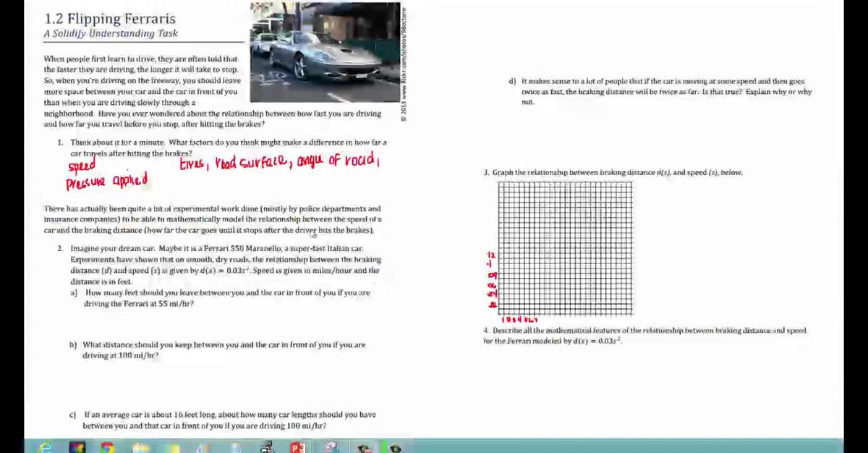This screenshot has width=868, height=453.
Task: Click inside the blank graph grid
Action: [564, 247]
